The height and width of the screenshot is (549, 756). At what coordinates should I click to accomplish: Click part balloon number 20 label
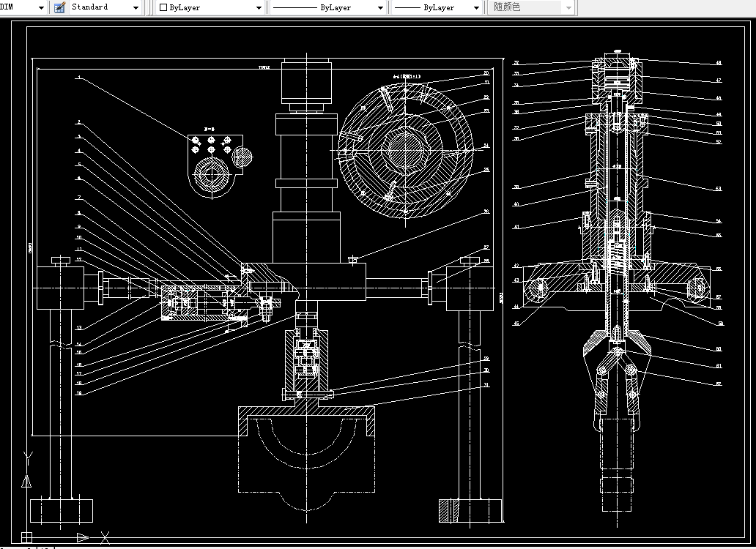click(486, 73)
